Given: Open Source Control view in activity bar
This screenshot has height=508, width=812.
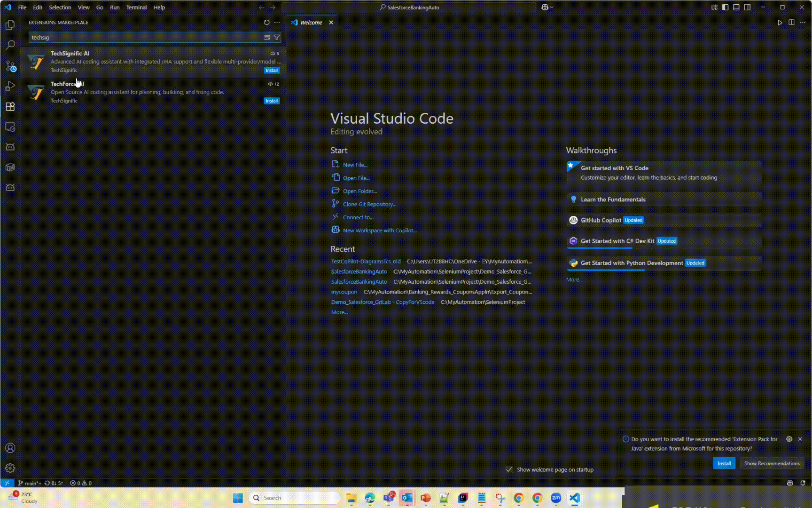Looking at the screenshot, I should (10, 66).
